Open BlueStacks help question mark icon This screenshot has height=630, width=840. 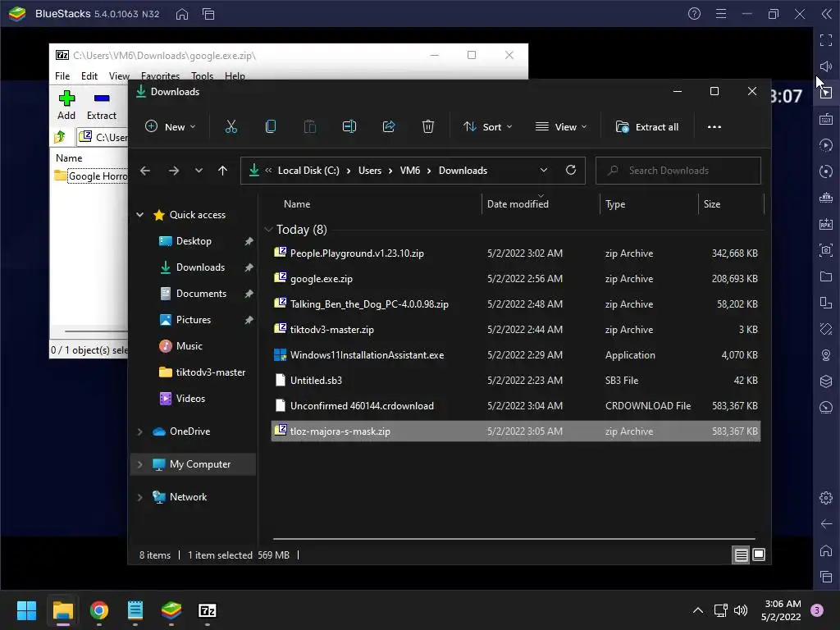click(x=694, y=14)
